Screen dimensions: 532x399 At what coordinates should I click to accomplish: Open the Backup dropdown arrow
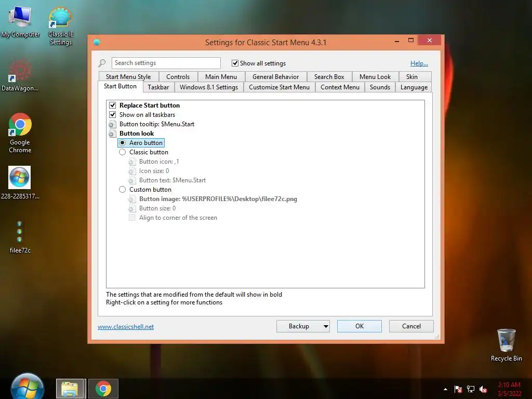326,326
